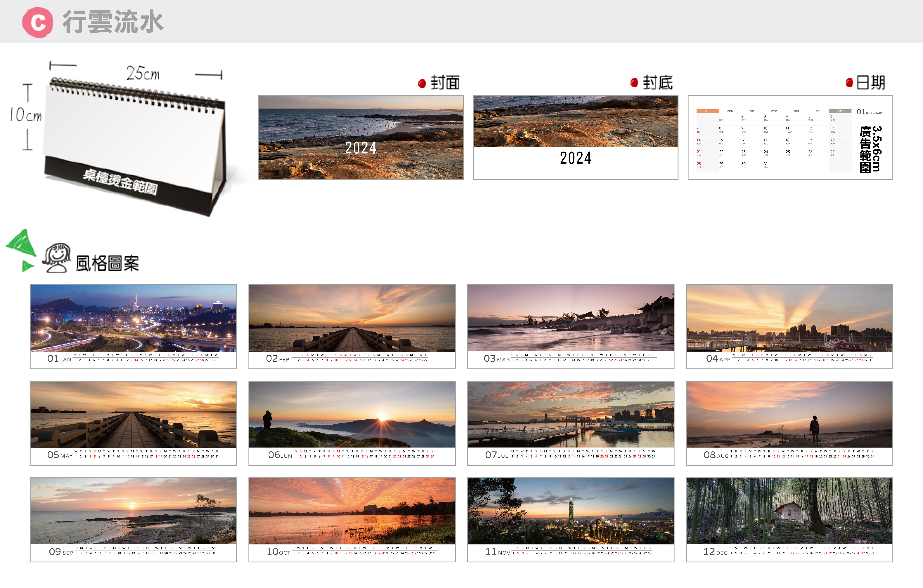Click the 25cm width dimension label

tap(143, 73)
